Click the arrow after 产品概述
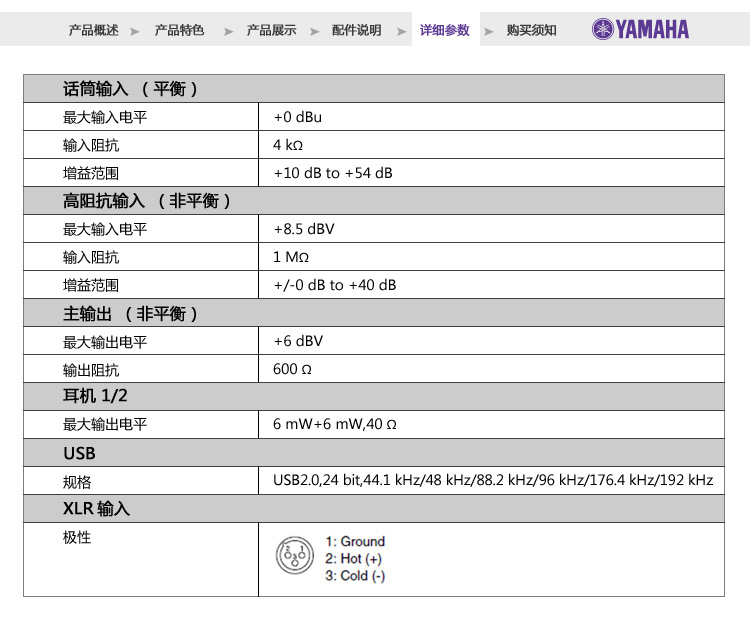 tap(135, 32)
